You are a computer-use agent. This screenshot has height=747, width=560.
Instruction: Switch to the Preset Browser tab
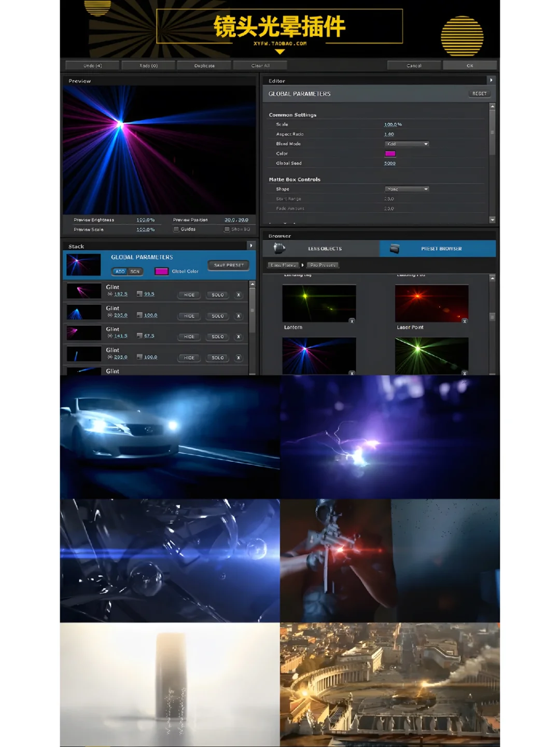438,248
